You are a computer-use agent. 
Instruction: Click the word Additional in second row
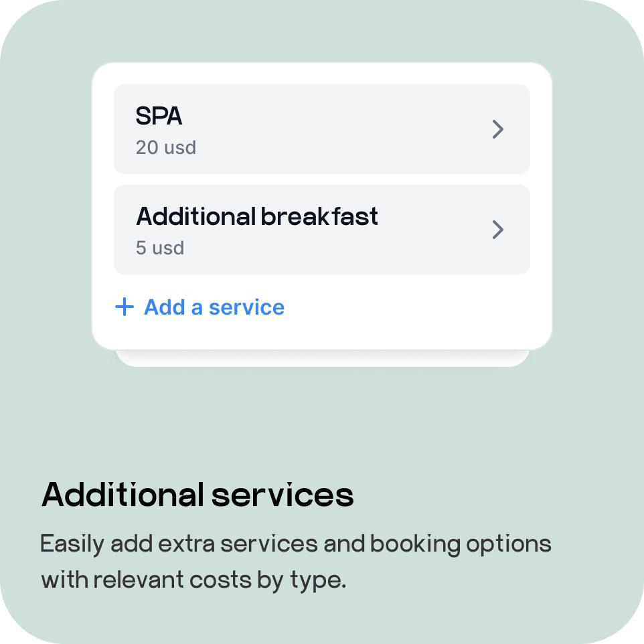click(196, 216)
